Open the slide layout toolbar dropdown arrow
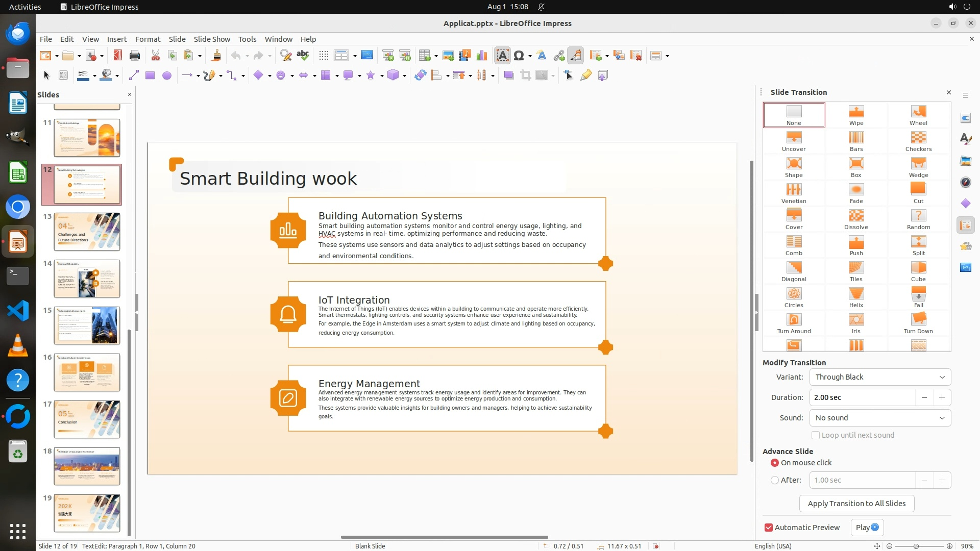The height and width of the screenshot is (551, 980). coord(667,56)
